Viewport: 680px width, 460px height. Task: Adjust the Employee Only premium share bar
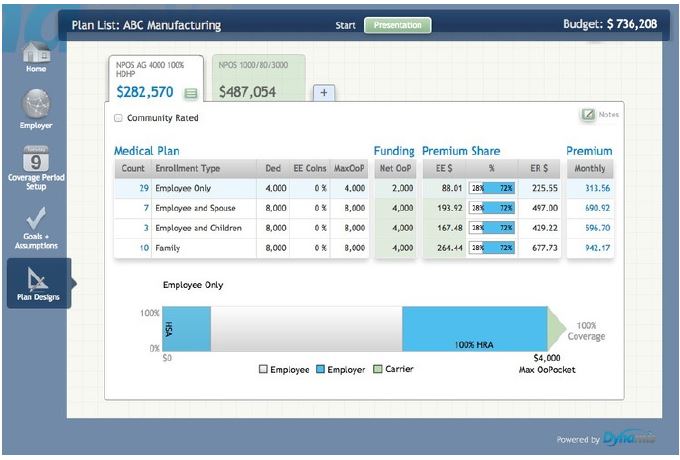pyautogui.click(x=491, y=188)
